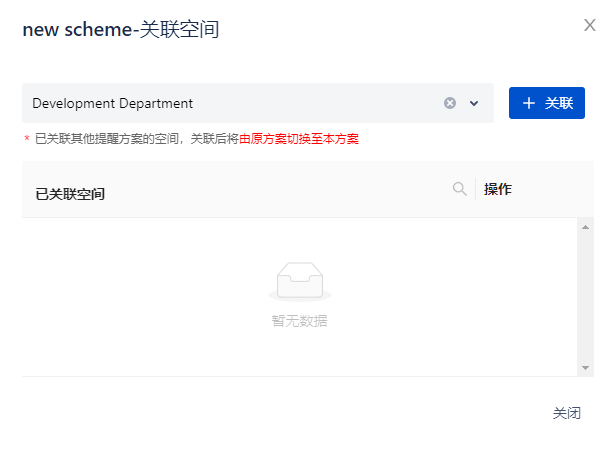Click the 已关联空间 column header
Viewport: 616px width, 450px height.
[70, 193]
